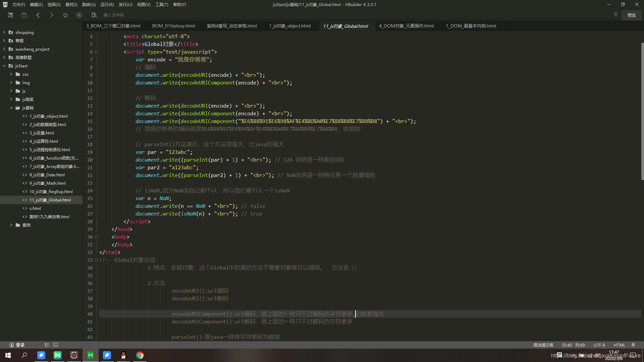This screenshot has width=644, height=362.
Task: Click the save file toolbar icon
Action: pyautogui.click(x=24, y=15)
